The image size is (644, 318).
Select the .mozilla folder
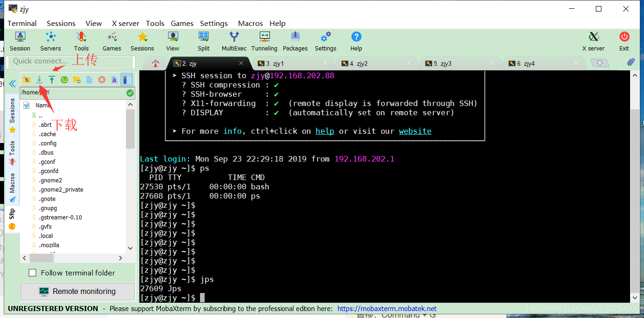49,245
